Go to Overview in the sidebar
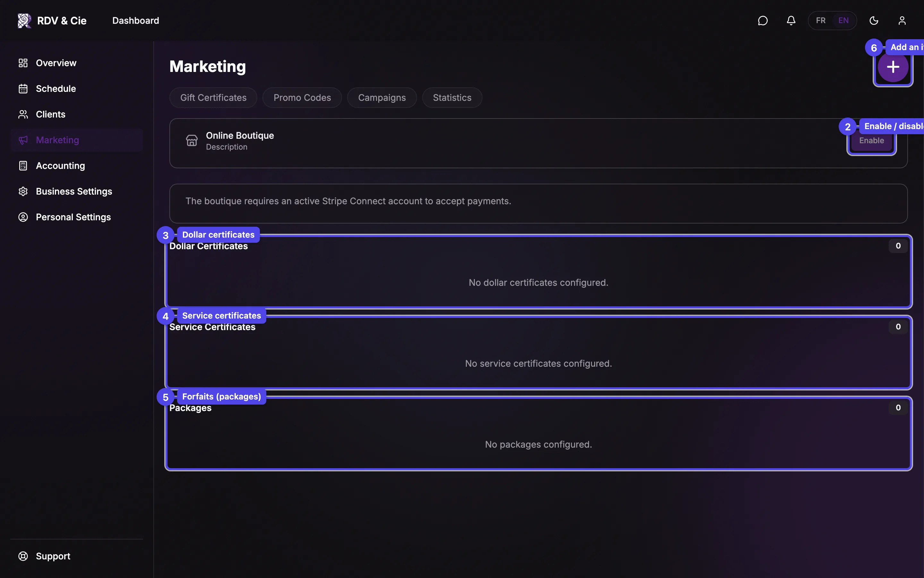 pyautogui.click(x=77, y=63)
